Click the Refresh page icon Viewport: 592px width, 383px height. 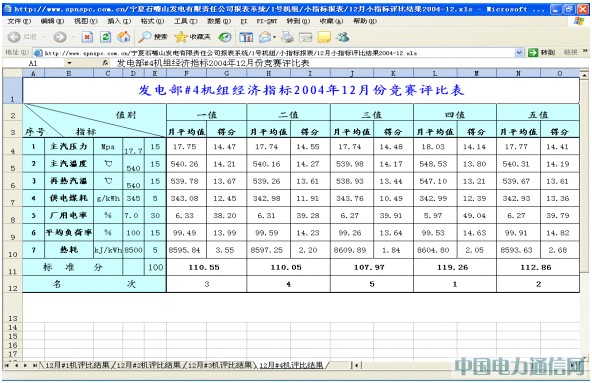[x=105, y=37]
